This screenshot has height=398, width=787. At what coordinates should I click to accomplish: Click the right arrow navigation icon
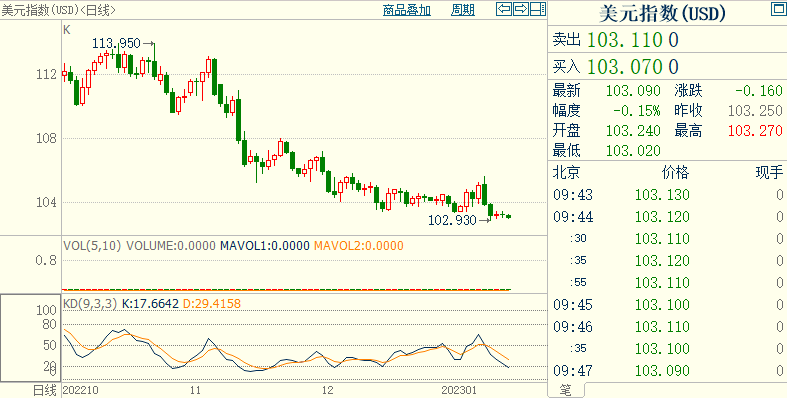521,9
